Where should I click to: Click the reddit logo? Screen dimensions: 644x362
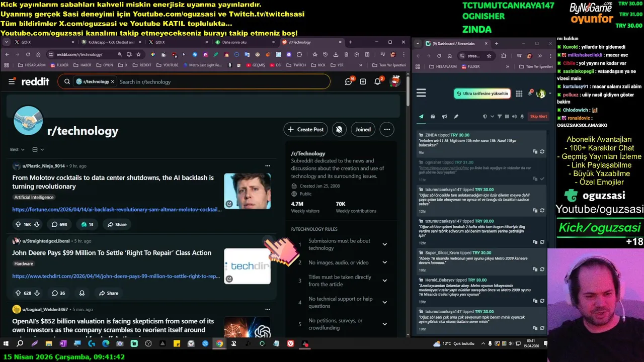pyautogui.click(x=35, y=81)
